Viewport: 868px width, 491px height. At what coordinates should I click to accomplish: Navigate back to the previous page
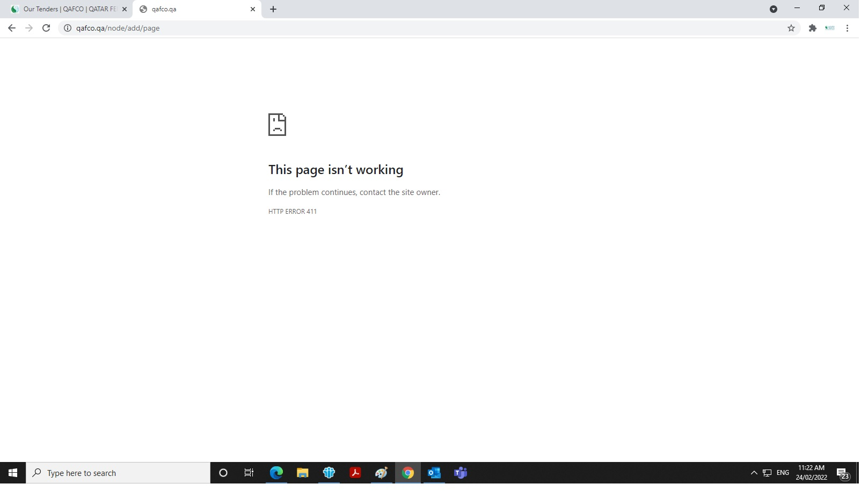pos(12,28)
